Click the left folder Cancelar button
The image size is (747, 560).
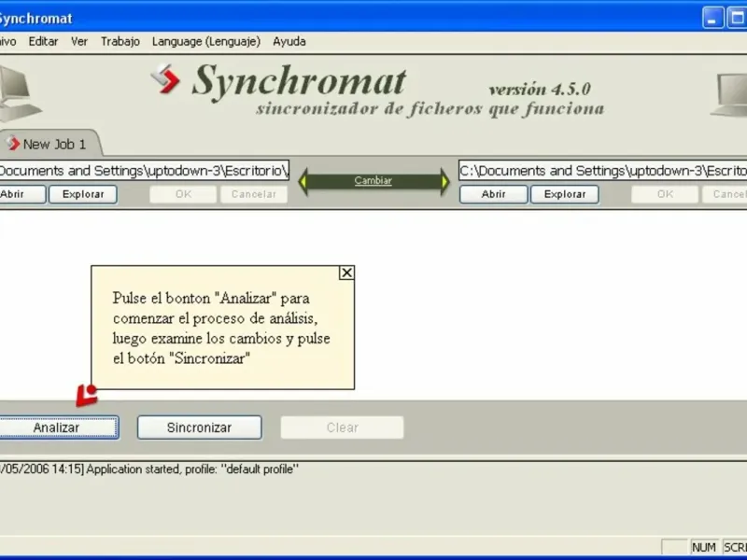click(x=254, y=194)
